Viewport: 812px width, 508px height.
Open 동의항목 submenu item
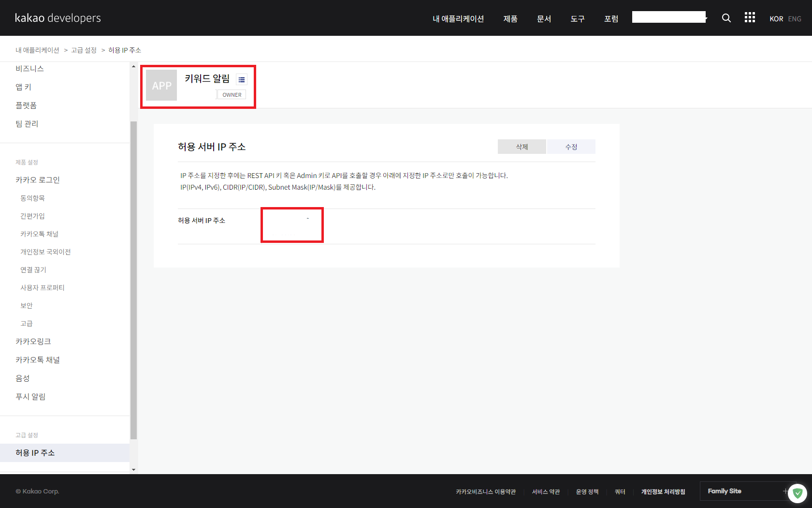coord(32,198)
